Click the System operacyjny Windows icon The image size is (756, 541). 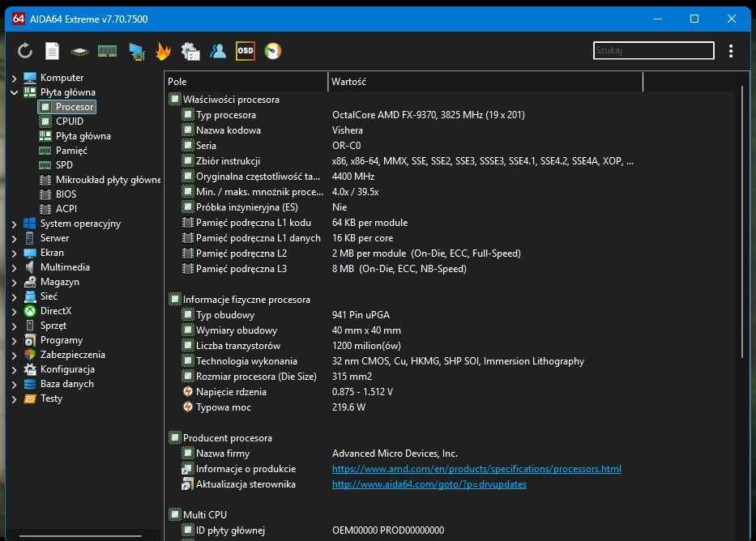(x=30, y=224)
